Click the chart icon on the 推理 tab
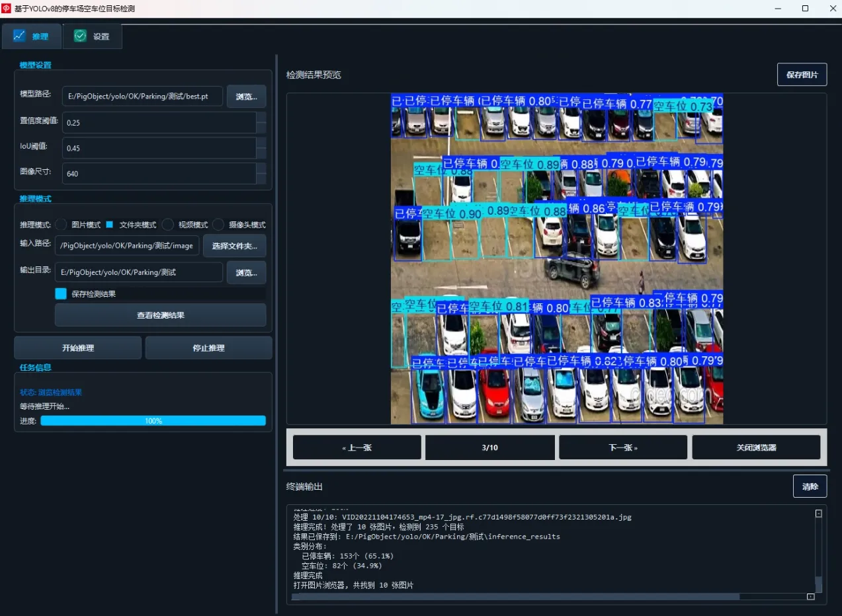 pos(19,36)
